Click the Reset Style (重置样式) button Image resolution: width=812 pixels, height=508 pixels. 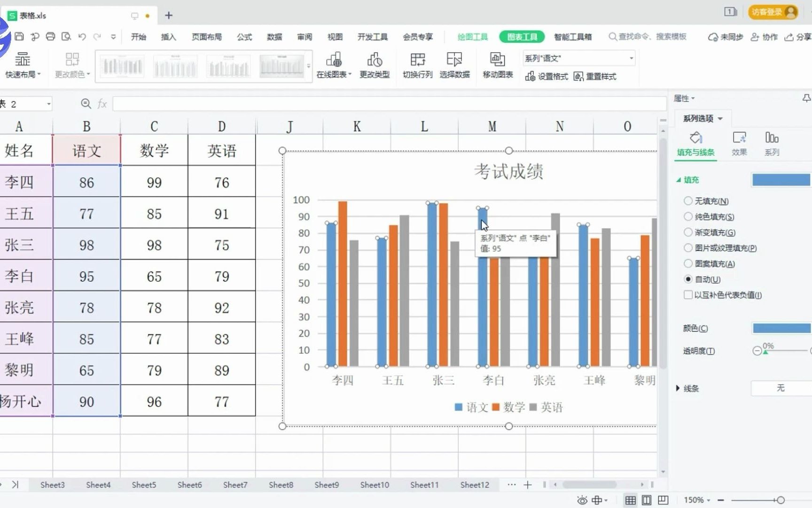(595, 76)
